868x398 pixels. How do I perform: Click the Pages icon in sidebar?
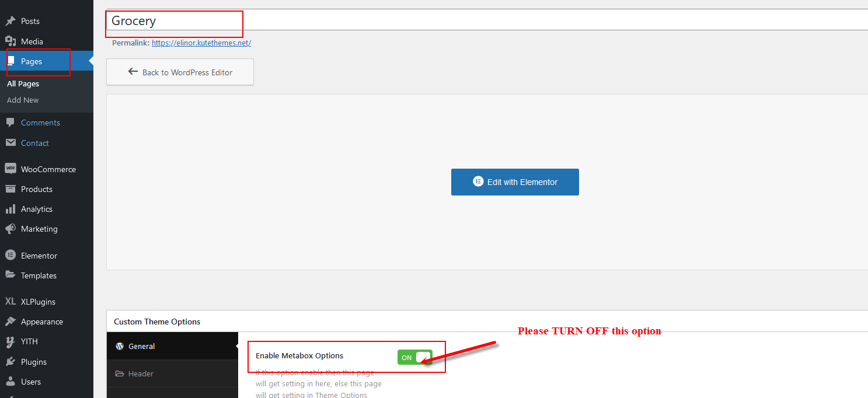[x=11, y=61]
